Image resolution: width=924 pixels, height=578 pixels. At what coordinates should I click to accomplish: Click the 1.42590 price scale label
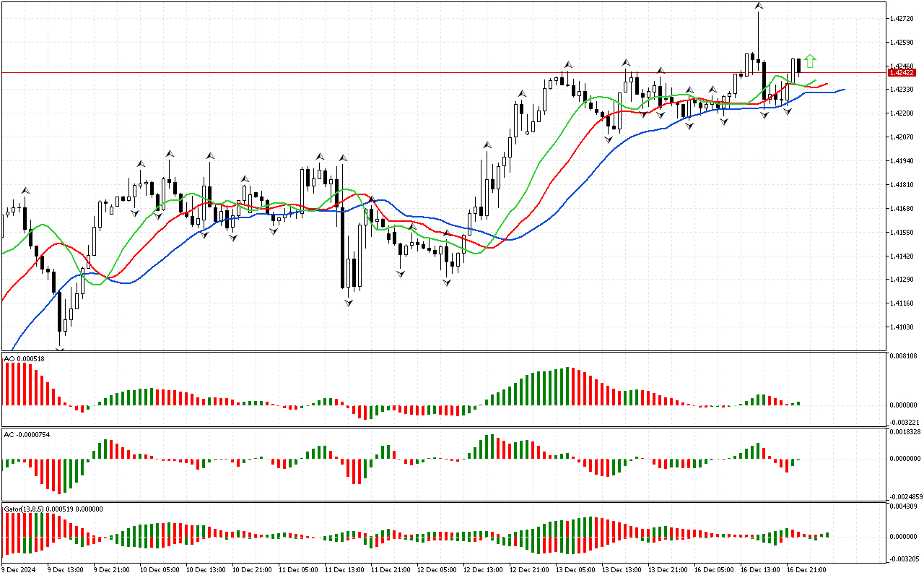click(902, 41)
